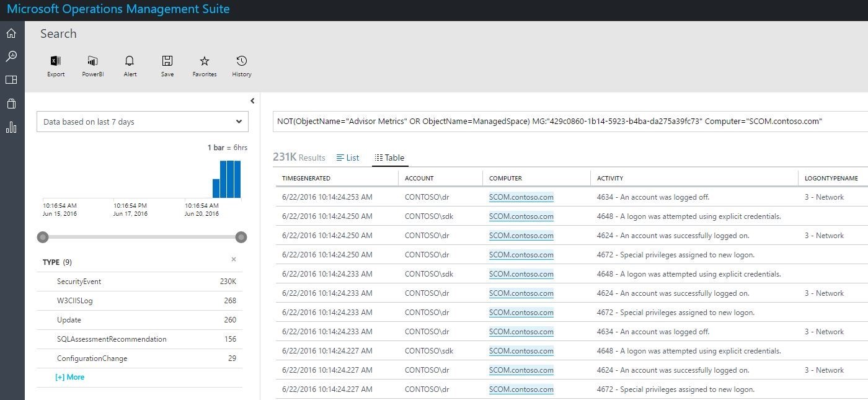Screen dimensions: 868x400
Task: Select '4634' activity in the 10:14:24.233 AM row
Action: pos(653,332)
